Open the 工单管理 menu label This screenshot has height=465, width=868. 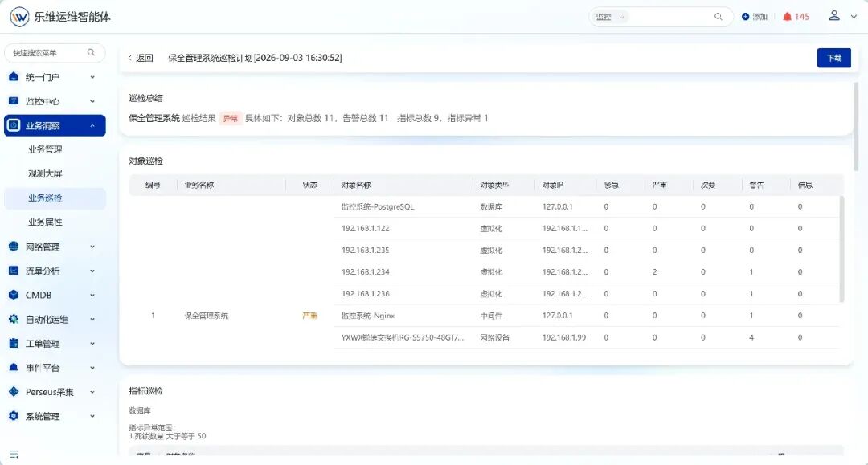tap(43, 344)
